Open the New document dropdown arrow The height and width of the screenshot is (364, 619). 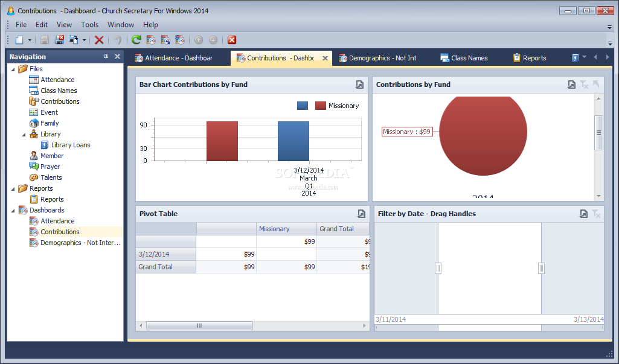coord(30,40)
